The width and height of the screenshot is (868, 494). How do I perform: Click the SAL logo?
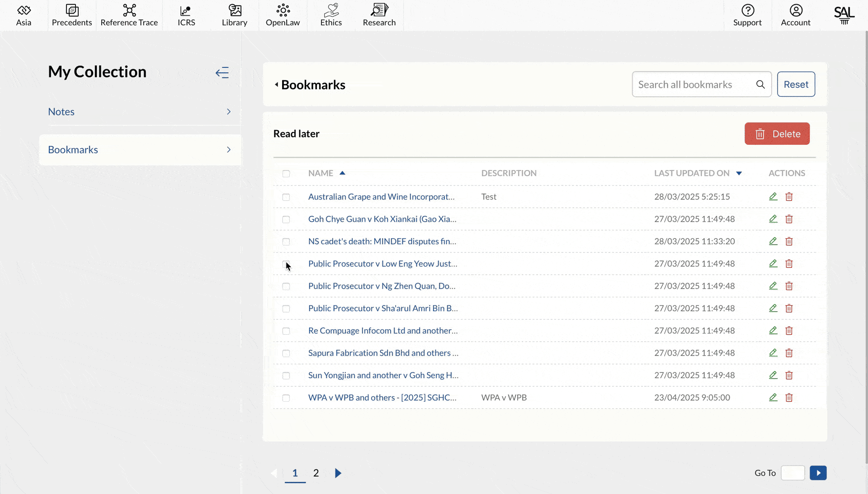[844, 15]
